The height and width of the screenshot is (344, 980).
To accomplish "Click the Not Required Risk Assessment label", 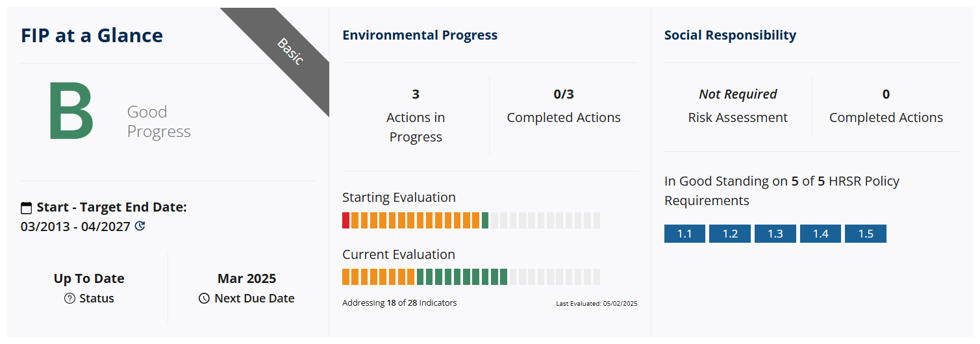I will [x=738, y=106].
